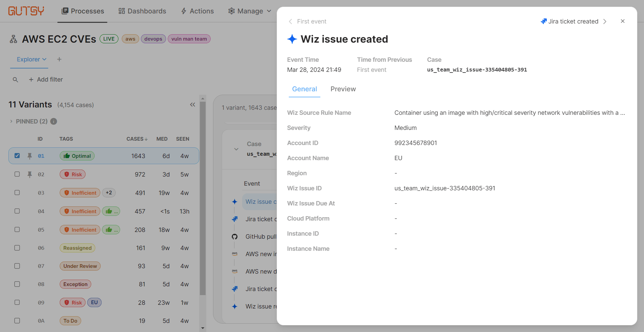This screenshot has height=332, width=644.
Task: Click the search magnifier icon
Action: 15,80
